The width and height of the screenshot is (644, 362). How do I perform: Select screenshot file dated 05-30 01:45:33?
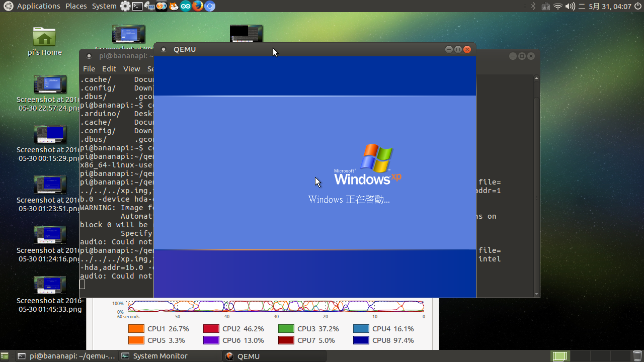(50, 294)
